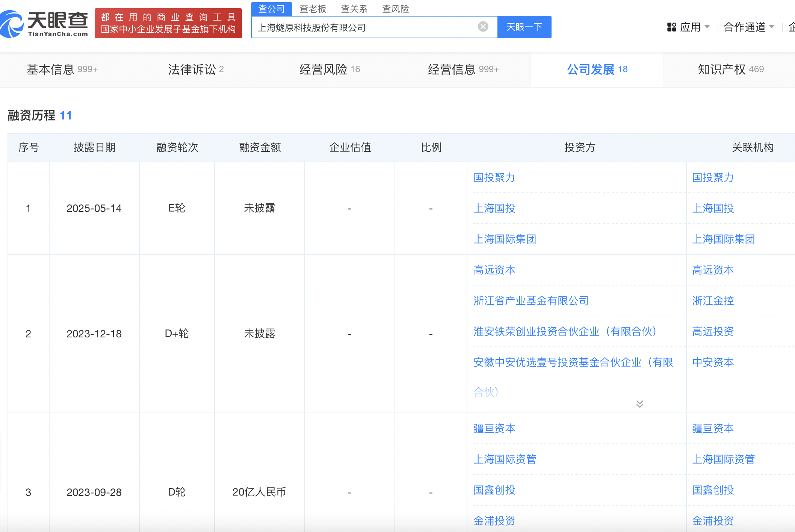Viewport: 795px width, 532px height.
Task: Open the 应用 apps grid icon
Action: pyautogui.click(x=671, y=27)
